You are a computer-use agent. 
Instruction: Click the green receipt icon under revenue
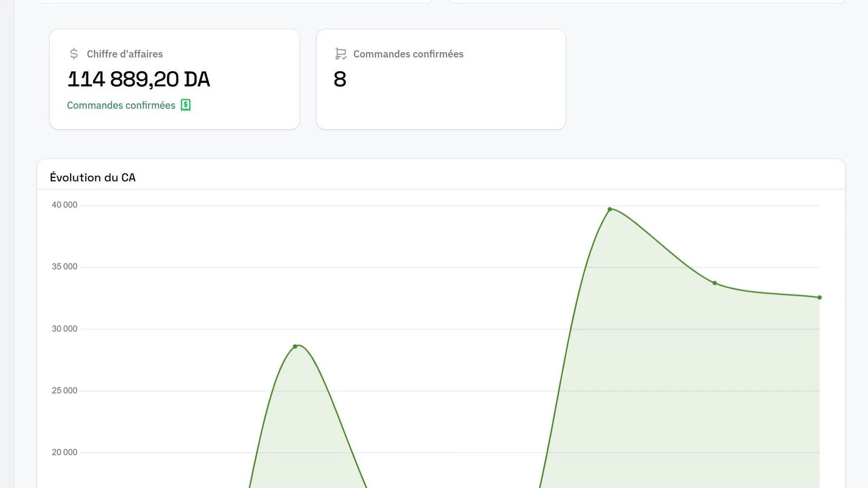(x=186, y=105)
